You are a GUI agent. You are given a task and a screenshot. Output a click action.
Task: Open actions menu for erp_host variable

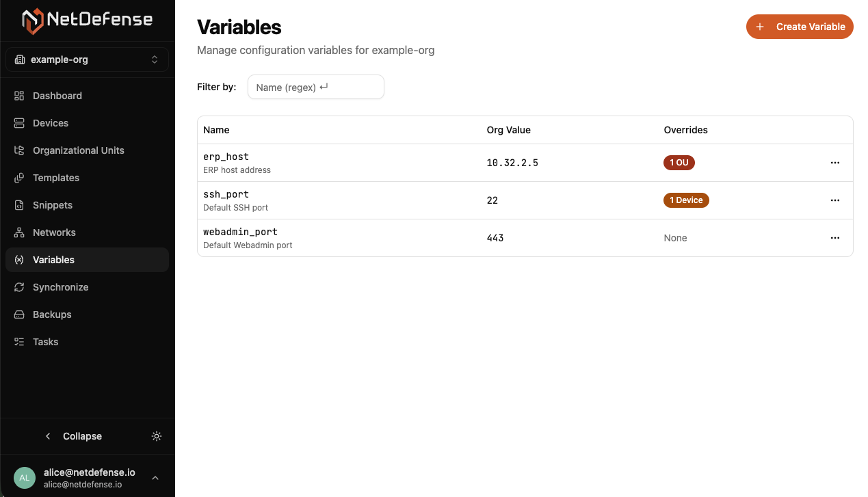coord(835,163)
